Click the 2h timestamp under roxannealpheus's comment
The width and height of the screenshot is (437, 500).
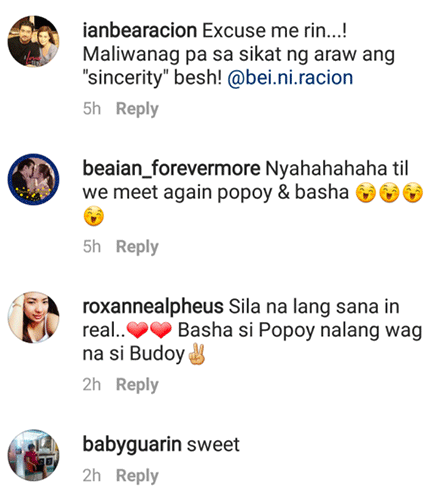(x=92, y=385)
